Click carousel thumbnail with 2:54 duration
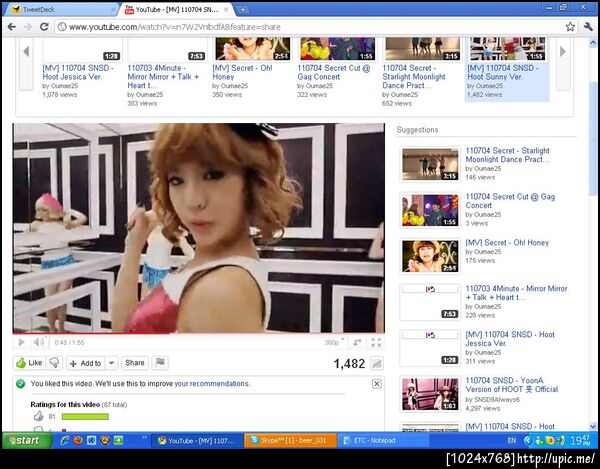Screen dimensions: 600x469 click(x=253, y=49)
